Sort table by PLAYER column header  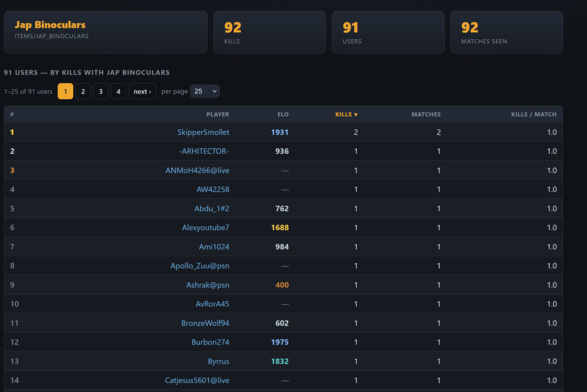click(x=218, y=114)
